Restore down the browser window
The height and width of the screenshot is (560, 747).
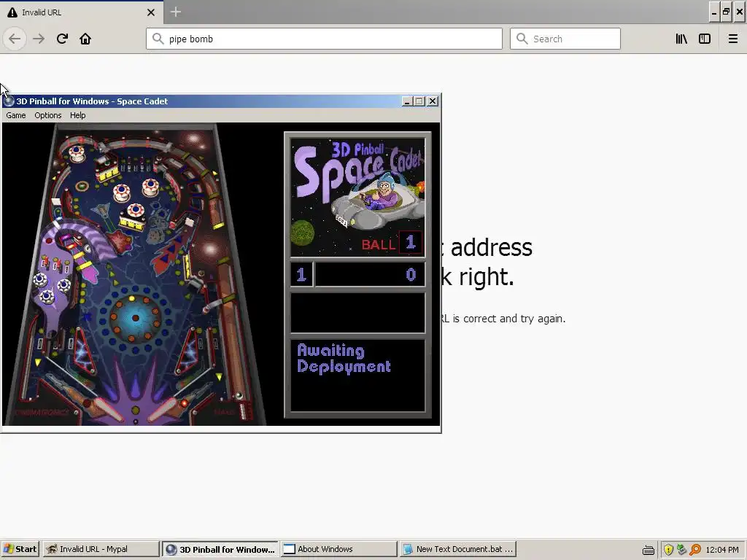pos(726,12)
